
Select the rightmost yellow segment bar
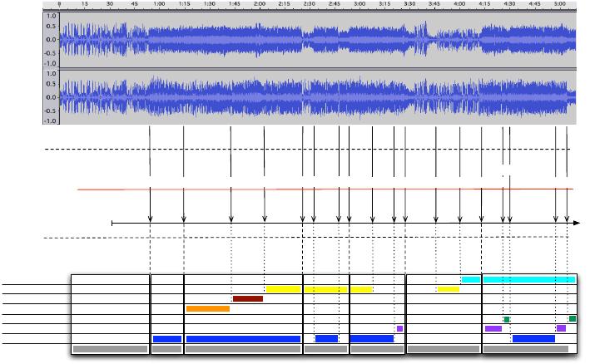[448, 289]
